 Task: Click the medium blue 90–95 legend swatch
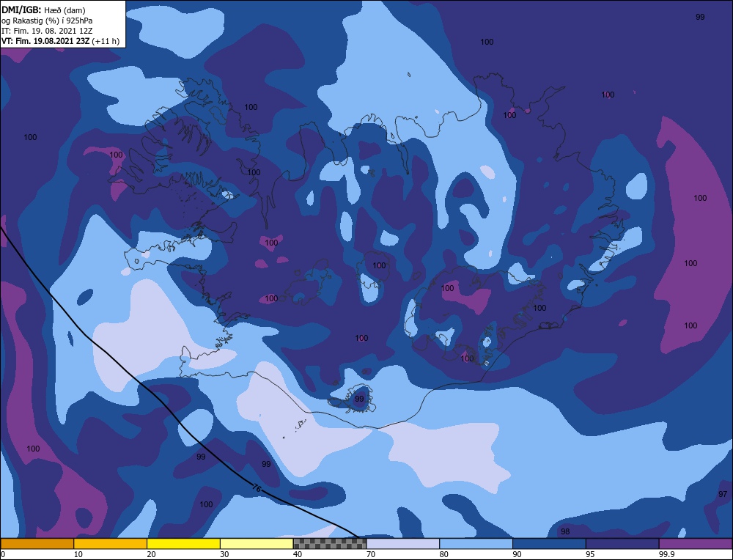[549, 543]
